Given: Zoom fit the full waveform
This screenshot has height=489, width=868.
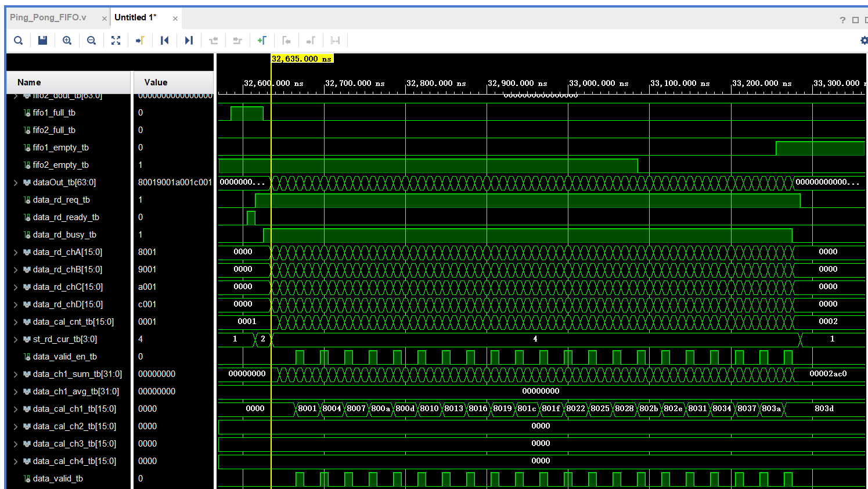Looking at the screenshot, I should [116, 41].
